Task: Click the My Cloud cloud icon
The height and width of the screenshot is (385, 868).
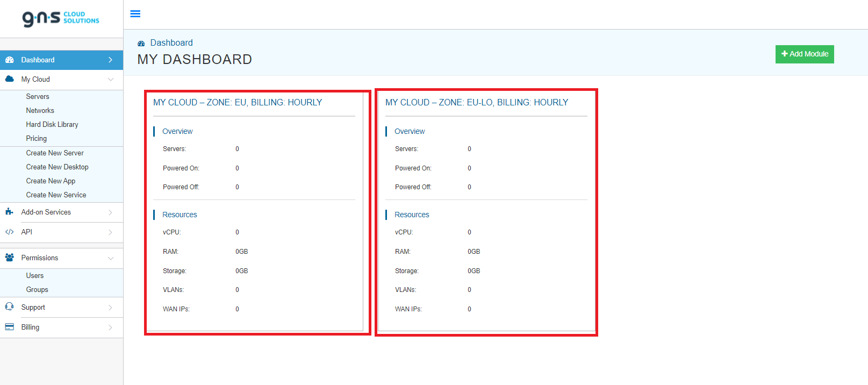Action: click(9, 79)
